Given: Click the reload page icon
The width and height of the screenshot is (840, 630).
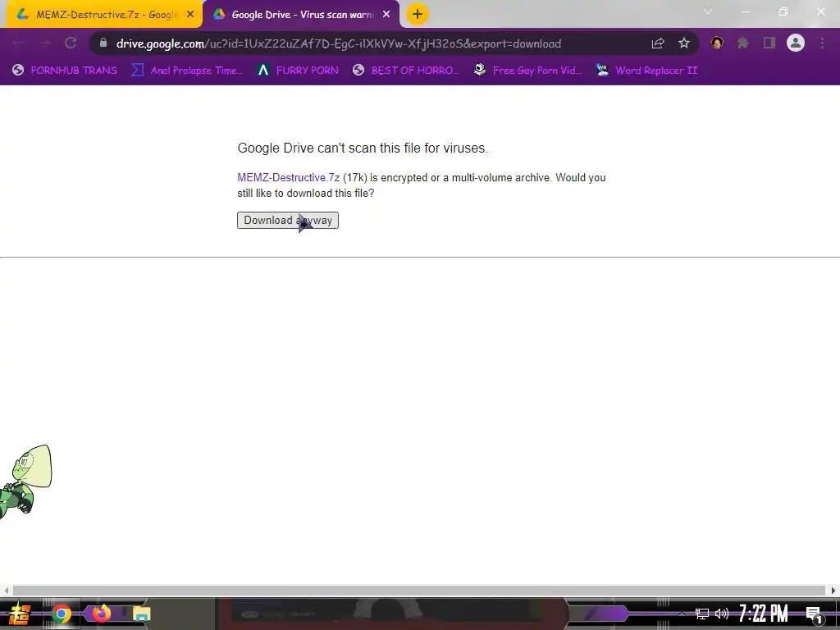Looking at the screenshot, I should (x=71, y=43).
